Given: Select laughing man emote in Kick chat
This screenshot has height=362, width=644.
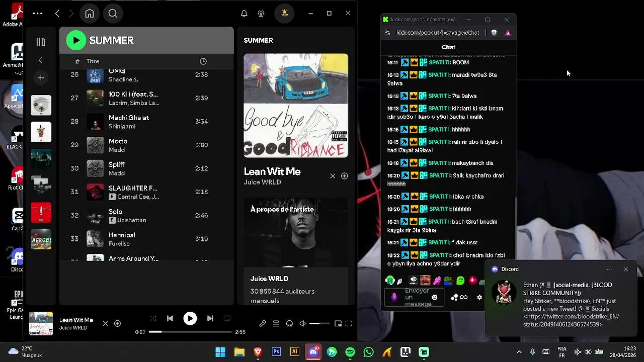Looking at the screenshot, I should (x=425, y=281).
